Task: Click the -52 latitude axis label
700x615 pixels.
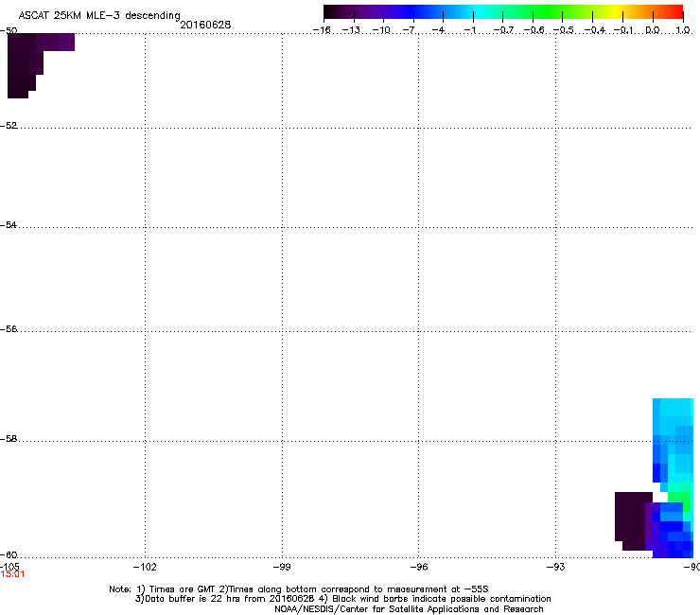Action: click(x=9, y=126)
